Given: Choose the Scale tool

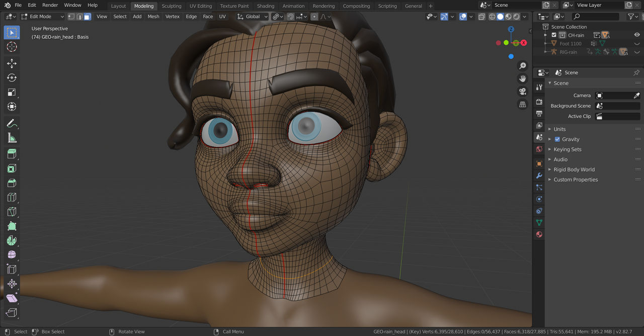Looking at the screenshot, I should click(12, 92).
